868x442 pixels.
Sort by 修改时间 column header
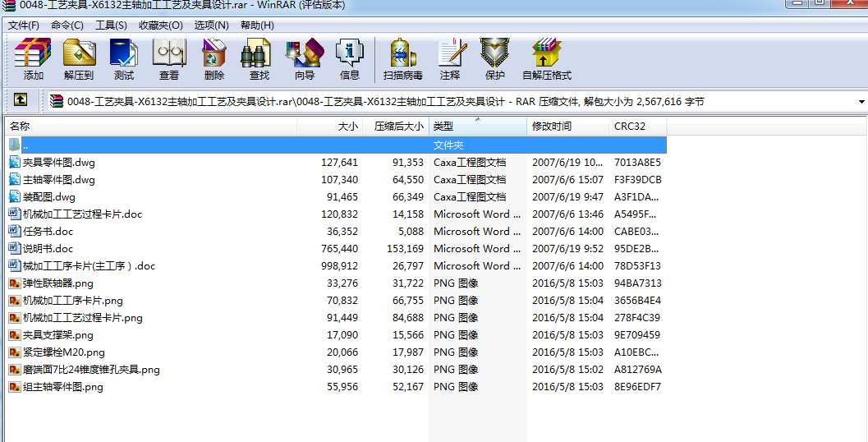(x=567, y=127)
